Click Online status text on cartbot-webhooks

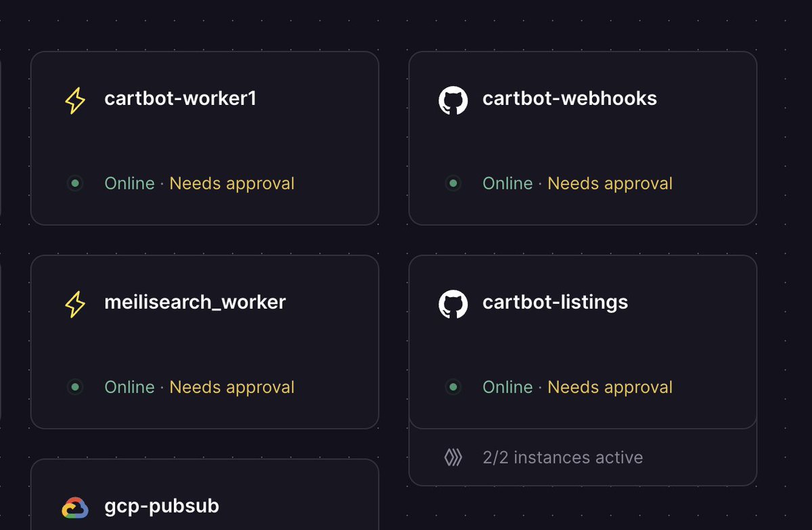coord(507,183)
